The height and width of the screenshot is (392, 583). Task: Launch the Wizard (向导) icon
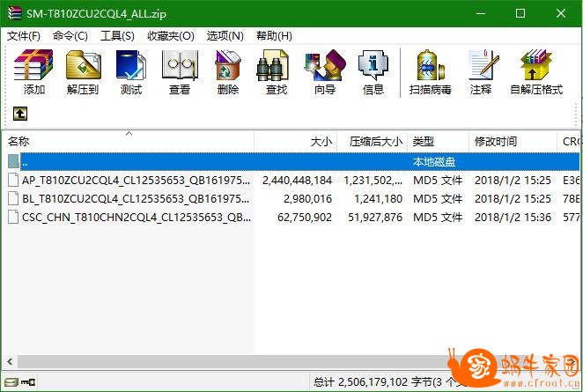pyautogui.click(x=325, y=65)
